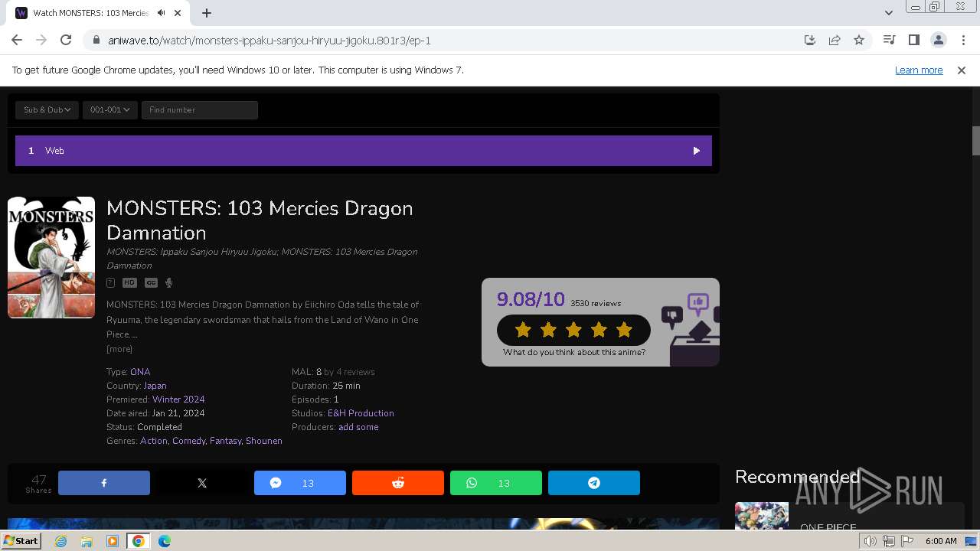
Task: Click the add some producers link
Action: (358, 427)
